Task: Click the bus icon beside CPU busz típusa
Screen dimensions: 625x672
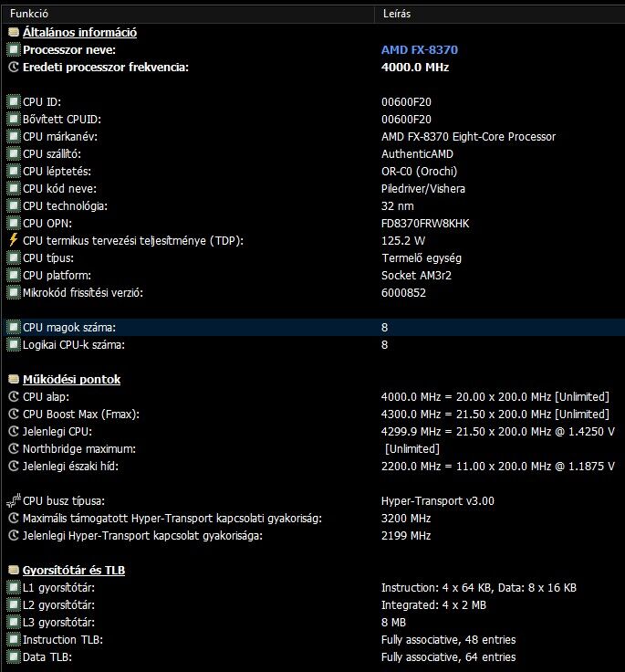Action: click(13, 500)
